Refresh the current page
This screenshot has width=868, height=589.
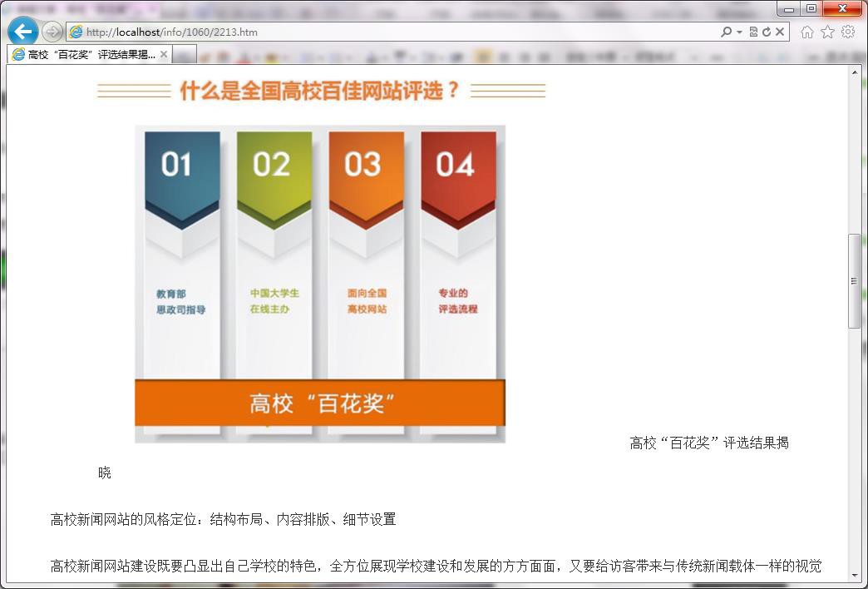click(x=766, y=32)
